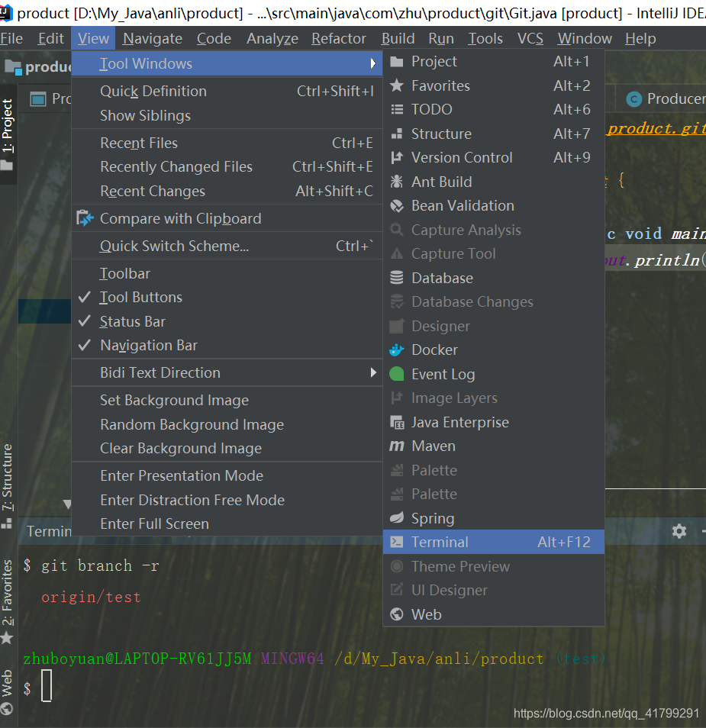Viewport: 706px width, 728px height.
Task: Click the Docker whale icon
Action: click(x=397, y=350)
